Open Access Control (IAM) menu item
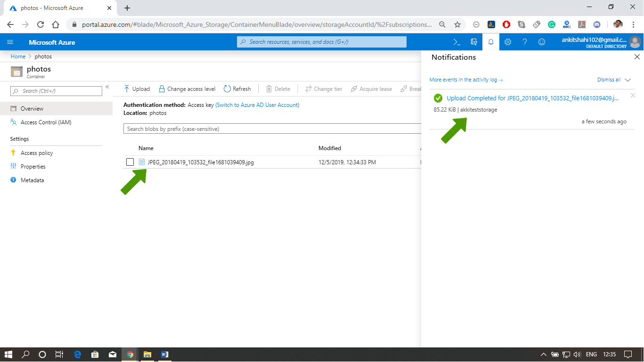Image resolution: width=644 pixels, height=362 pixels. coord(46,122)
